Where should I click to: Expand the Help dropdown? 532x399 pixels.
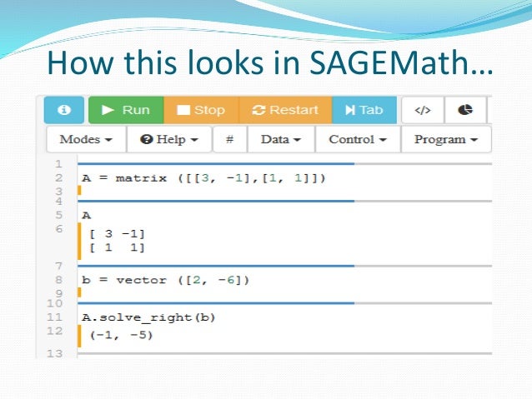[x=169, y=139]
